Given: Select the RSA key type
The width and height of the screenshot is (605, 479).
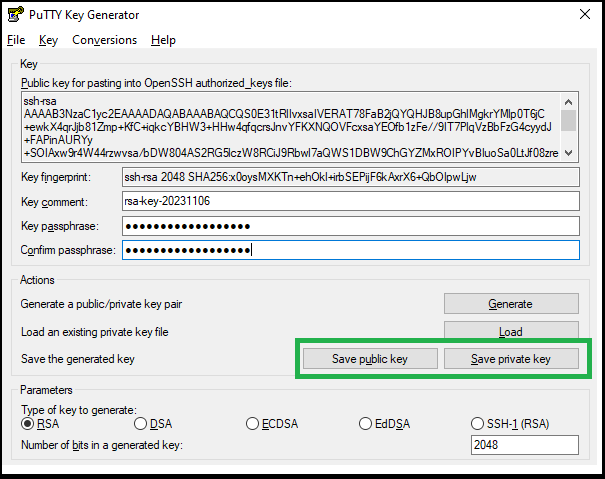Looking at the screenshot, I should click(28, 424).
